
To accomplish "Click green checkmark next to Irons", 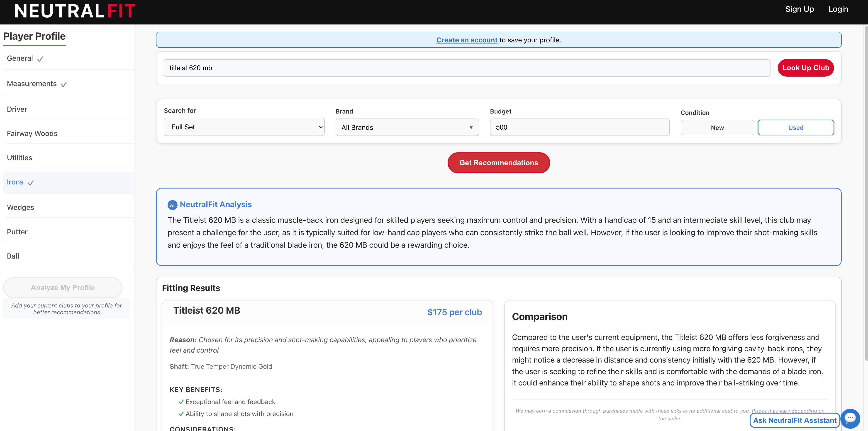I will pyautogui.click(x=31, y=183).
